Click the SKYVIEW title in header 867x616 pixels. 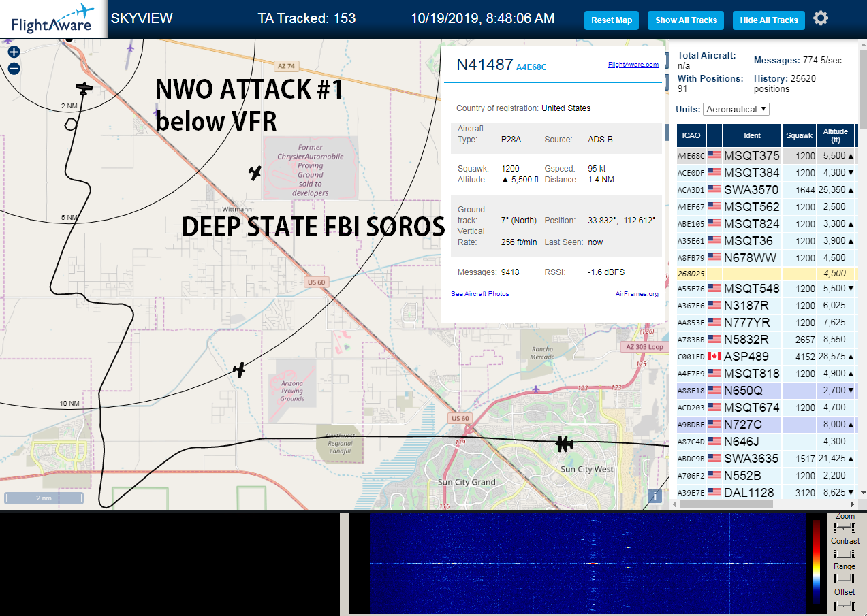[142, 18]
